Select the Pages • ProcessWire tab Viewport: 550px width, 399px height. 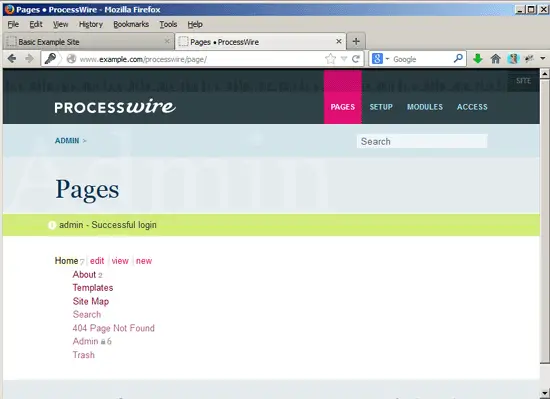point(260,42)
